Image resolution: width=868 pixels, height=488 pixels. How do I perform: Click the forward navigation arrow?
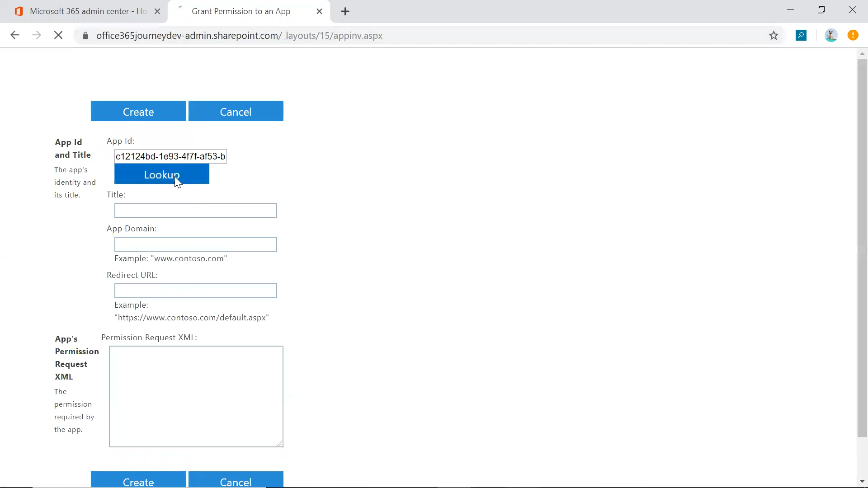coord(37,35)
